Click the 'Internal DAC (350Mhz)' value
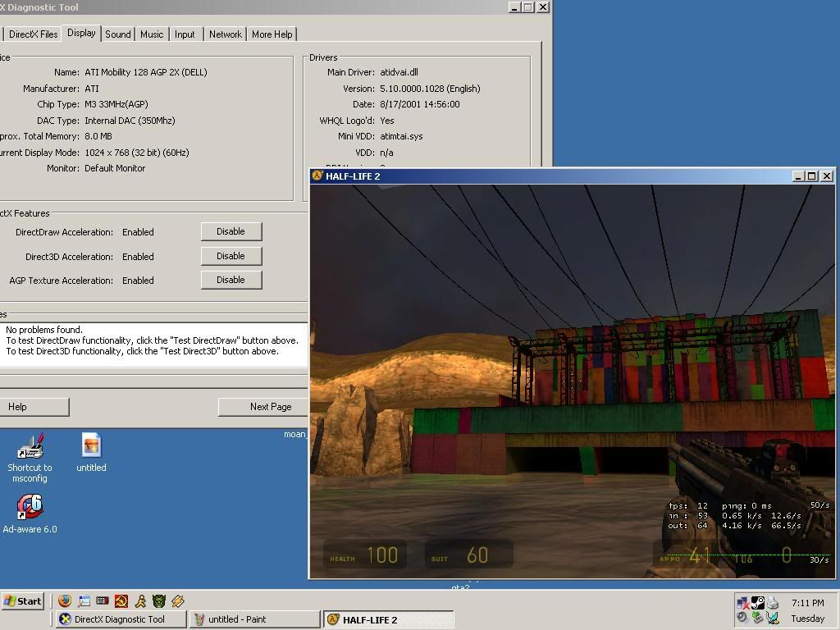Viewport: 840px width, 630px height. (130, 121)
